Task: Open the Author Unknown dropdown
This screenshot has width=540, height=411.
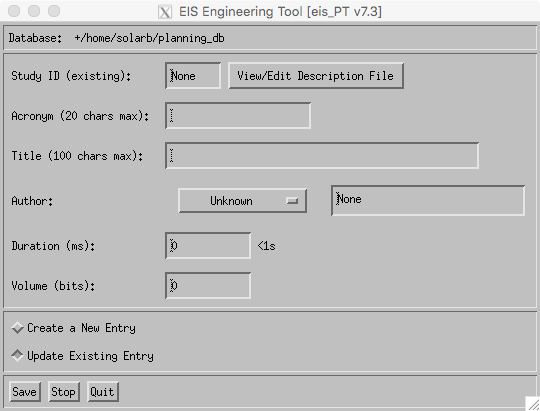Action: [242, 201]
